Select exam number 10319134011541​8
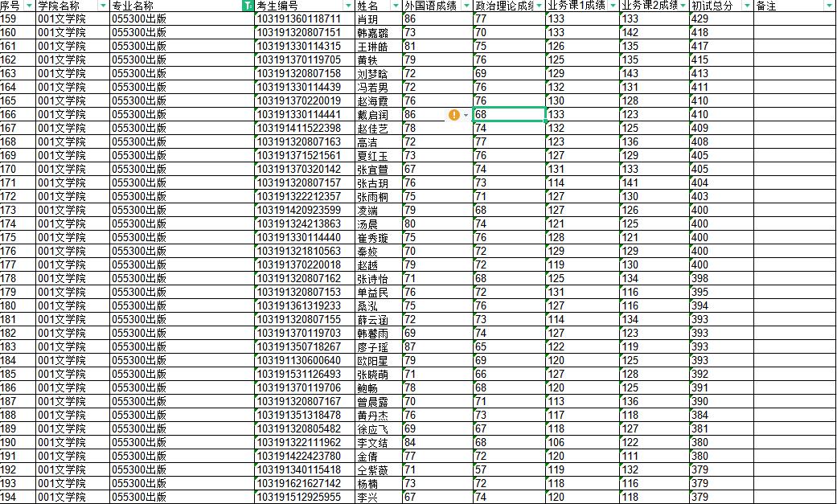The width and height of the screenshot is (837, 504). [305, 469]
